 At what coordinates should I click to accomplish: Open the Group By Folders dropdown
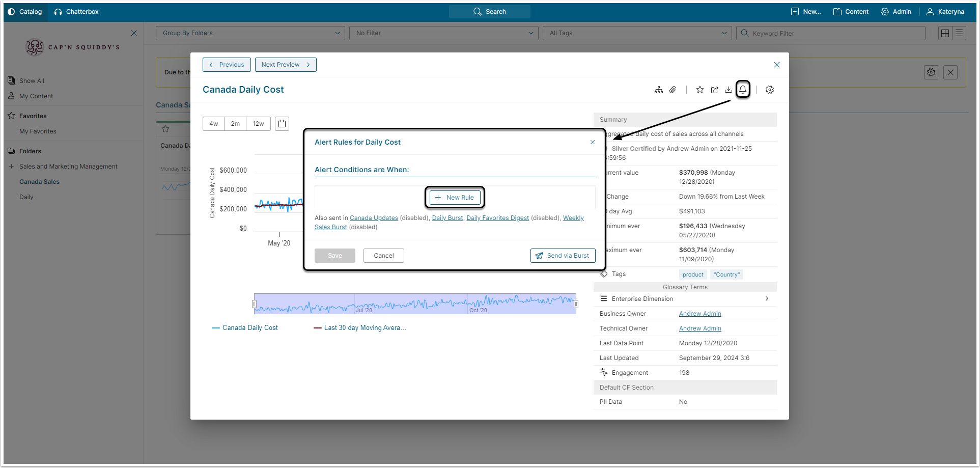click(250, 33)
